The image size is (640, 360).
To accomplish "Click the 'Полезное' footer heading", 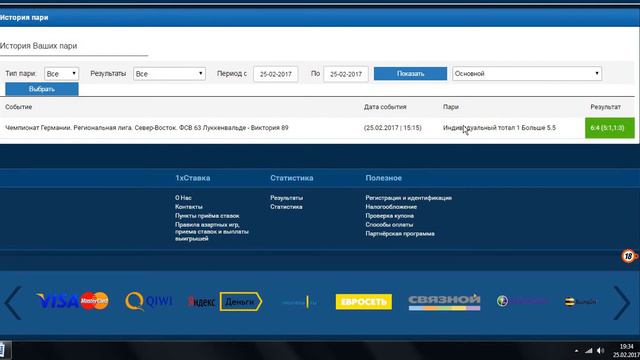I will click(383, 178).
